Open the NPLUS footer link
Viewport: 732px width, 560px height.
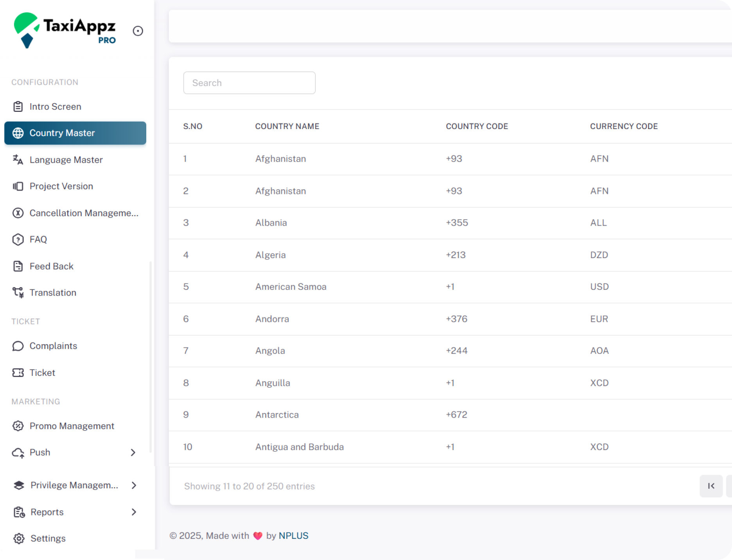pos(293,536)
